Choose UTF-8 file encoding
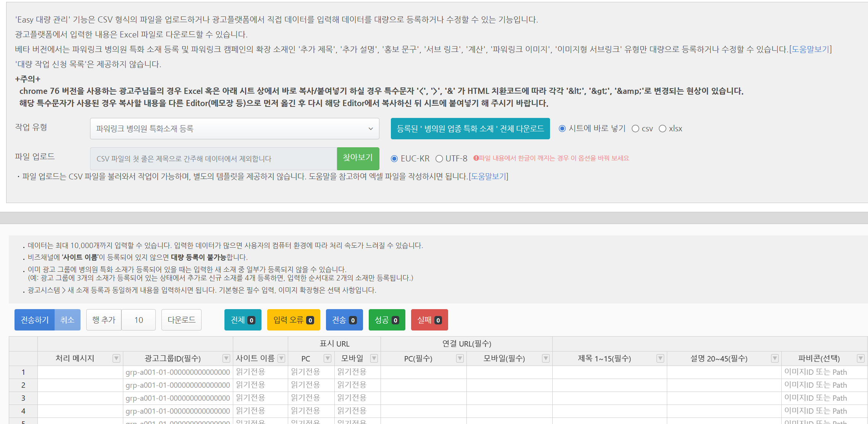Image resolution: width=868 pixels, height=424 pixels. (439, 158)
